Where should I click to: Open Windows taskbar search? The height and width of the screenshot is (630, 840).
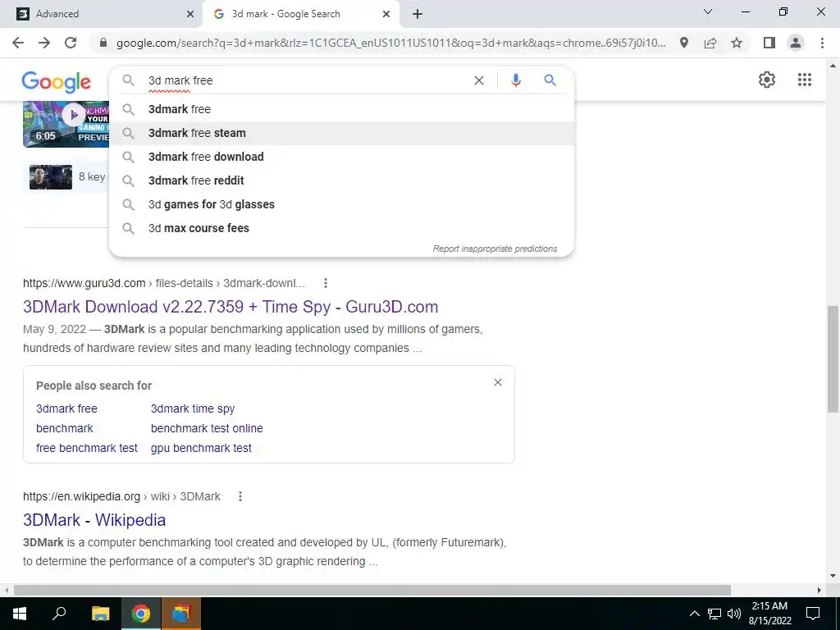pyautogui.click(x=59, y=614)
